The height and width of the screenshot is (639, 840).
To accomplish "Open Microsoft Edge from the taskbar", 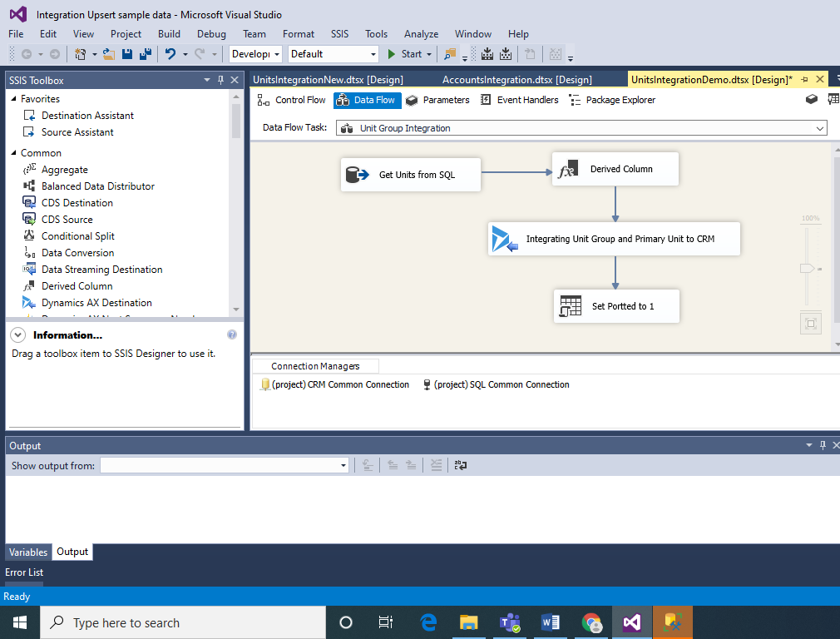I will click(x=428, y=622).
